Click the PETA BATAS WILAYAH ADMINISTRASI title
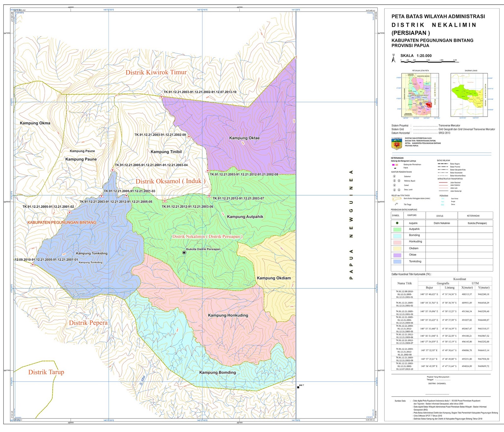The width and height of the screenshot is (504, 432). click(x=438, y=16)
